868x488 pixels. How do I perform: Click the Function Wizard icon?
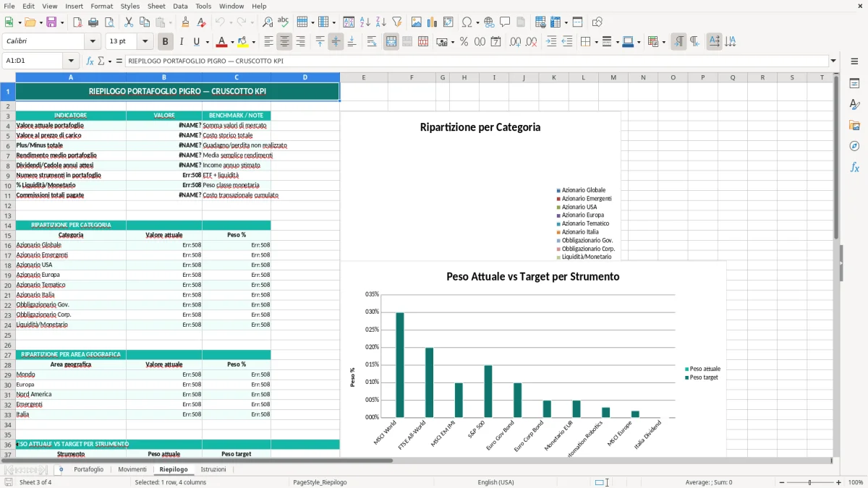(90, 61)
